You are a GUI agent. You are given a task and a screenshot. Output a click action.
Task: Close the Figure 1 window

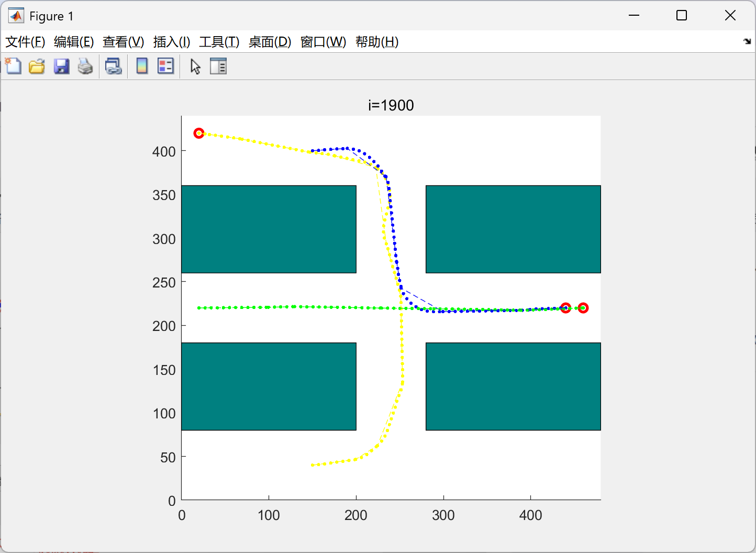pos(730,16)
